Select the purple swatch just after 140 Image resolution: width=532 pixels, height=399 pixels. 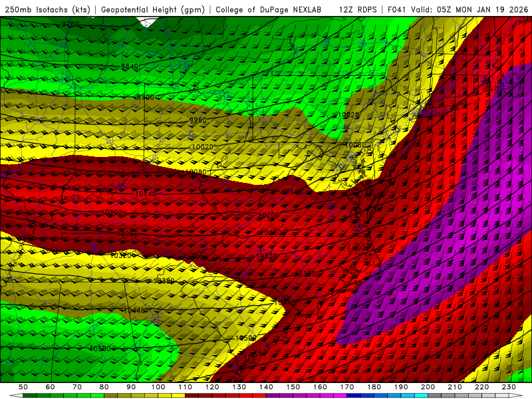coord(273,396)
